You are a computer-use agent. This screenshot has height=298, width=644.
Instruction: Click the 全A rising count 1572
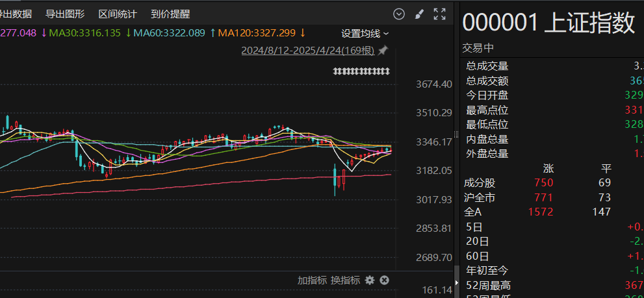(x=541, y=212)
